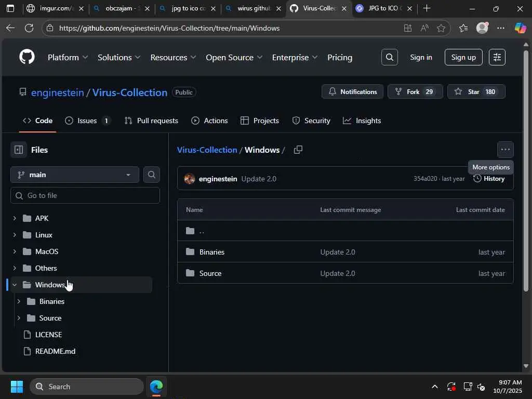The height and width of the screenshot is (399, 532).
Task: Collapse the Windows folder chevron
Action: [15, 285]
